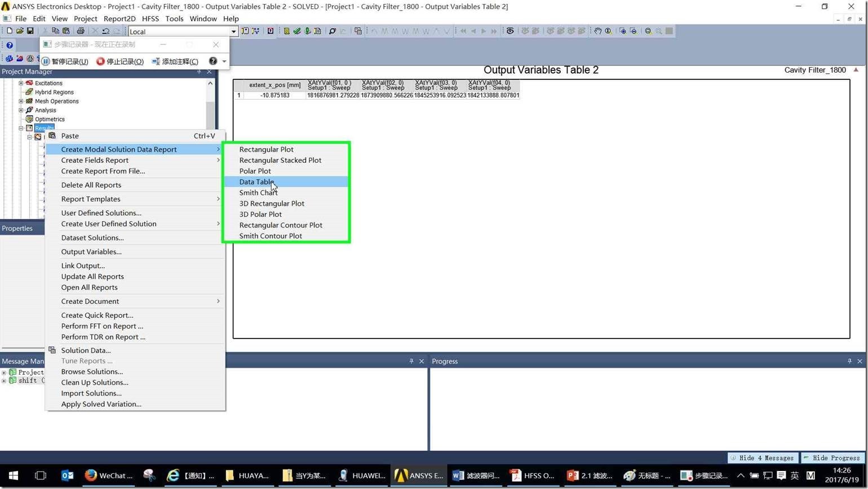Viewport: 868px width, 489px height.
Task: Expand the Project node in Message Manager
Action: pos(4,372)
